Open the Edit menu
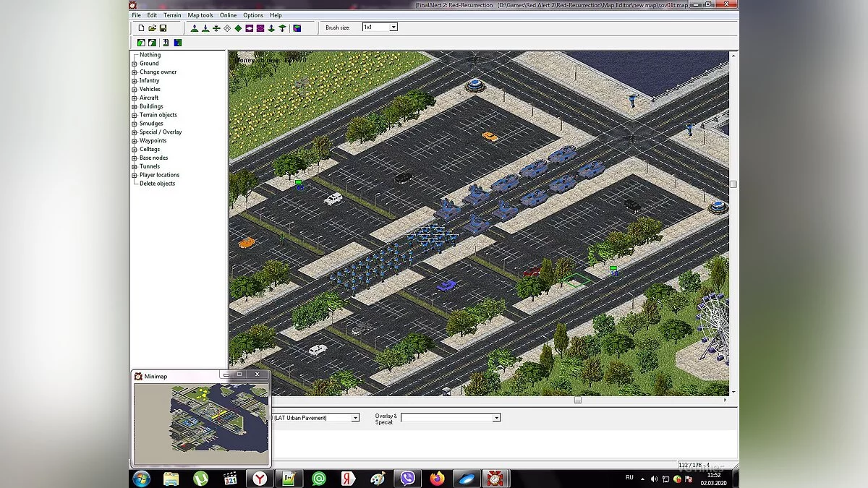Viewport: 868px width, 488px height. click(x=152, y=15)
